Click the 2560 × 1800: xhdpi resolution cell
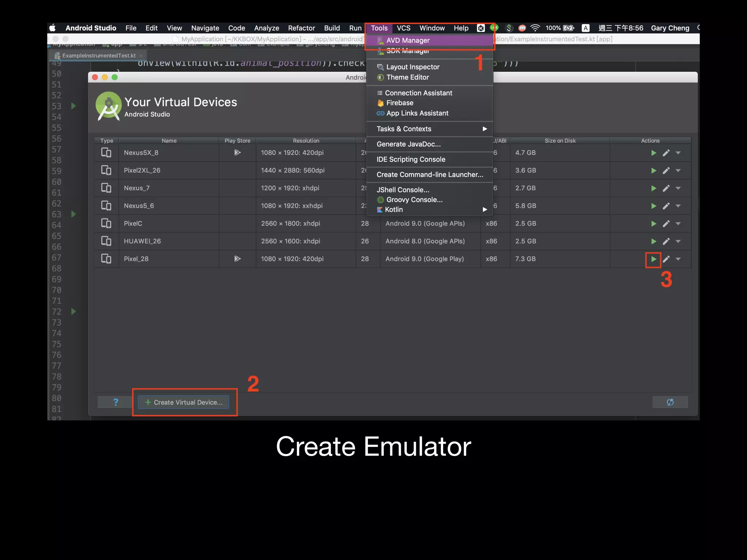The width and height of the screenshot is (747, 560). coord(306,223)
